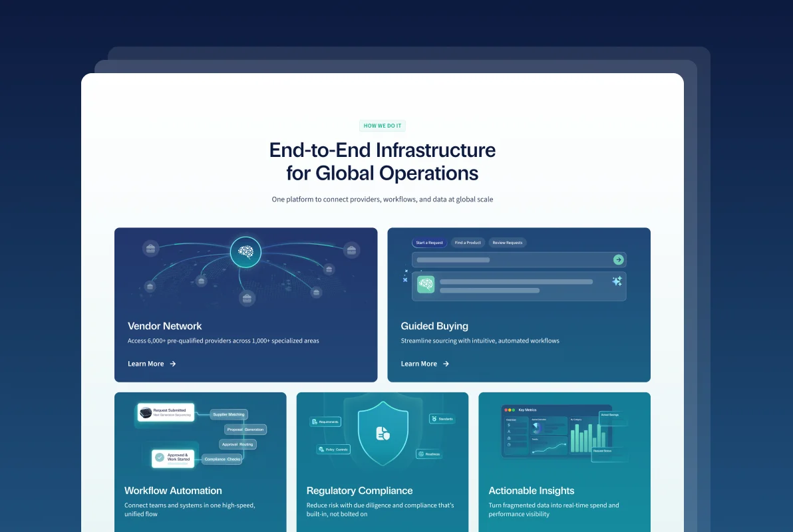Click the arrow next to Guided Buying Learn More

click(446, 364)
